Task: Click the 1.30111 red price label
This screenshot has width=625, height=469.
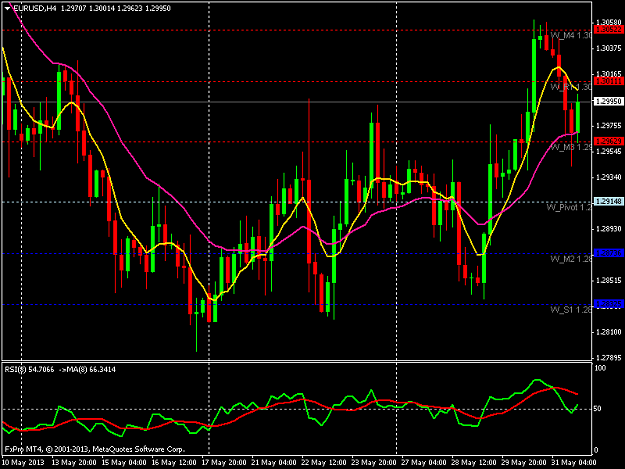Action: tap(608, 81)
